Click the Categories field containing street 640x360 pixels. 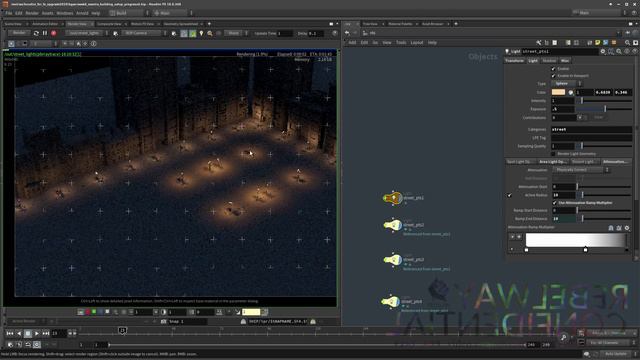[x=591, y=129]
